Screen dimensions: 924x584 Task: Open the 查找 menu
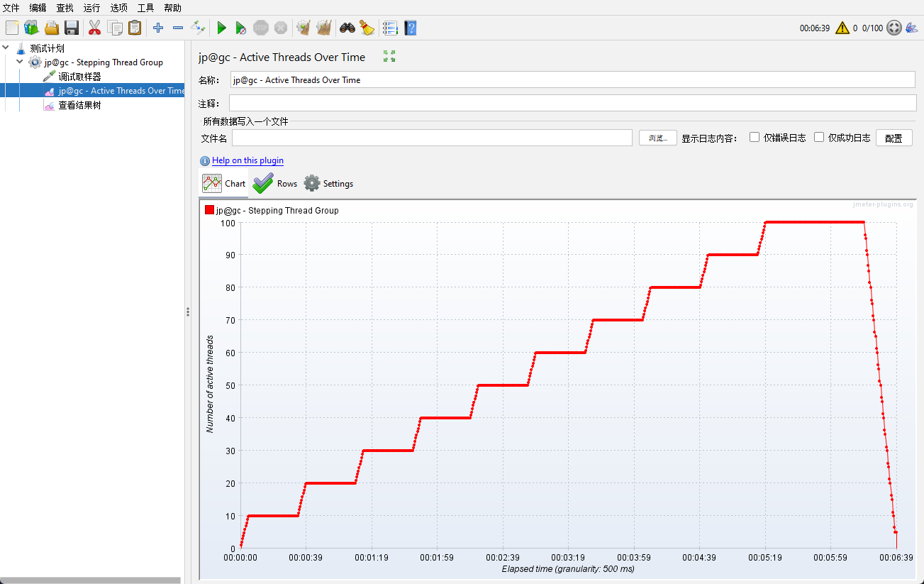coord(65,8)
